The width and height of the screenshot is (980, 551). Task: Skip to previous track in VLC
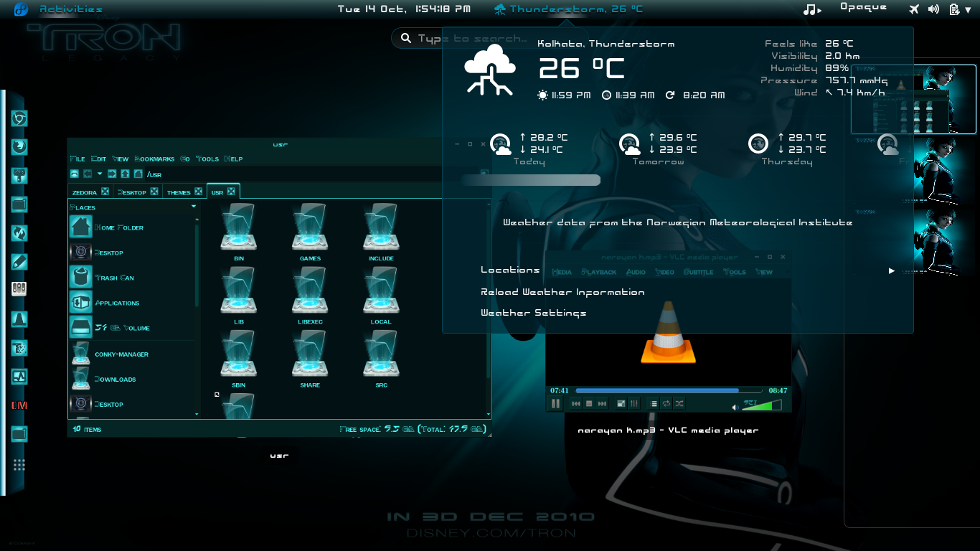(575, 404)
